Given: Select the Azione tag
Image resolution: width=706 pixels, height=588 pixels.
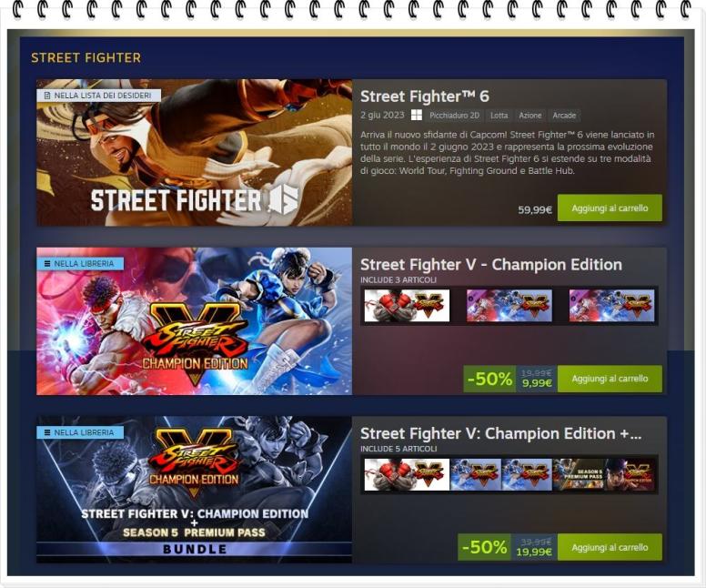Looking at the screenshot, I should (529, 116).
